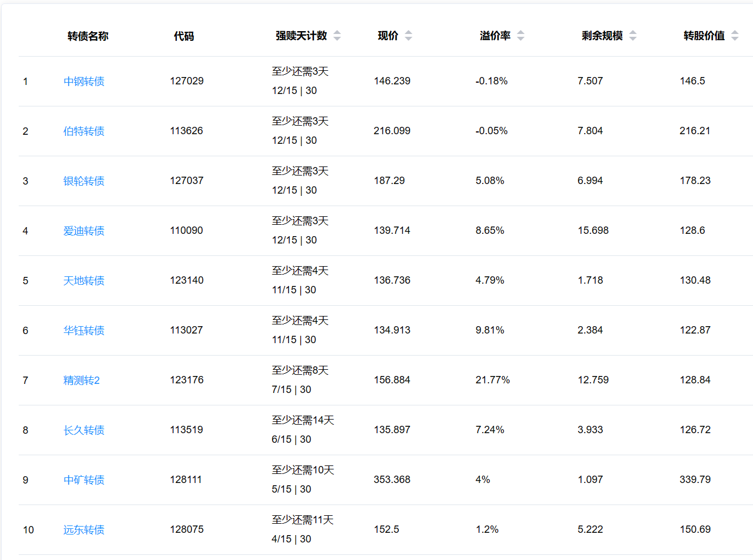Select the 爱迪转债 link
753x560 pixels.
pyautogui.click(x=84, y=231)
